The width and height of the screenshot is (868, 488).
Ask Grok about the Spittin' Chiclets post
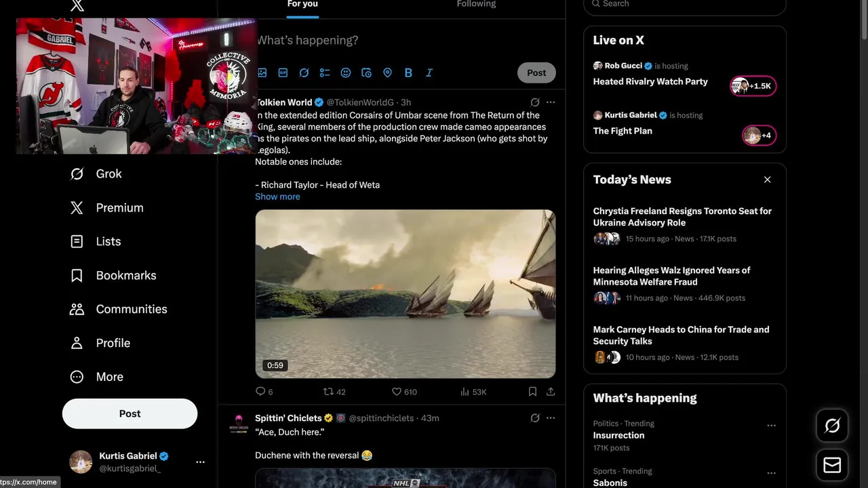[535, 418]
